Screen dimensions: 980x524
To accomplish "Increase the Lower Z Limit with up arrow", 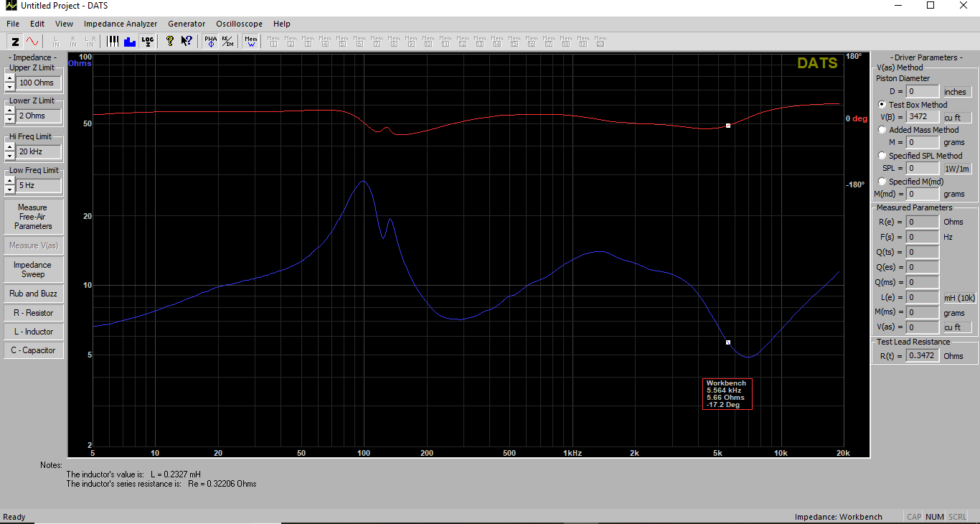I will pos(10,111).
